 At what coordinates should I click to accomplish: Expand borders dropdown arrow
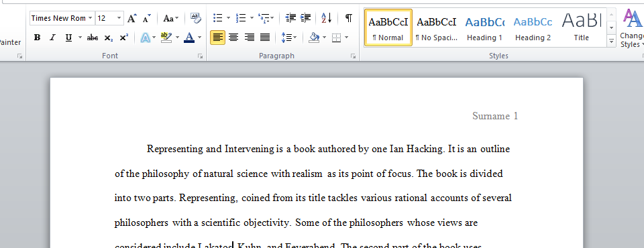pos(347,38)
